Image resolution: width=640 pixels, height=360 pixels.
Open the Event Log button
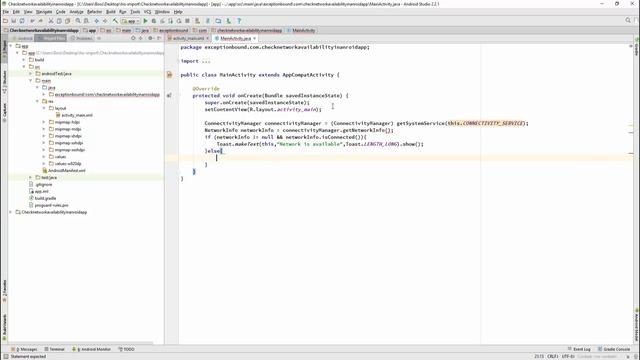pyautogui.click(x=579, y=349)
